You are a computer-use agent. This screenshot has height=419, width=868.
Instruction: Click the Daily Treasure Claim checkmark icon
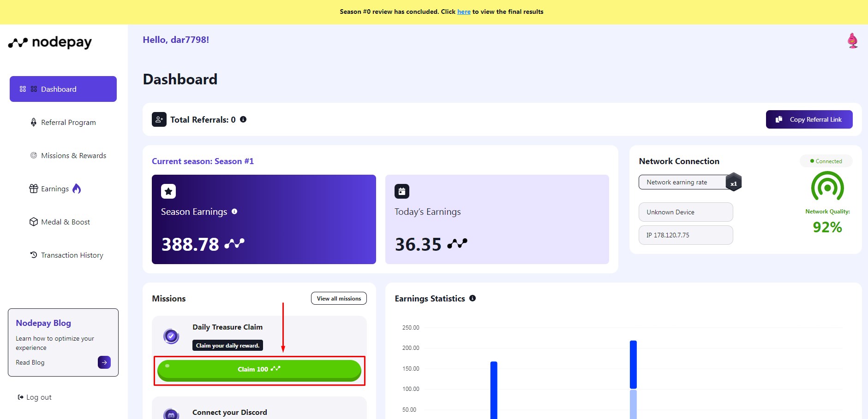(x=171, y=336)
